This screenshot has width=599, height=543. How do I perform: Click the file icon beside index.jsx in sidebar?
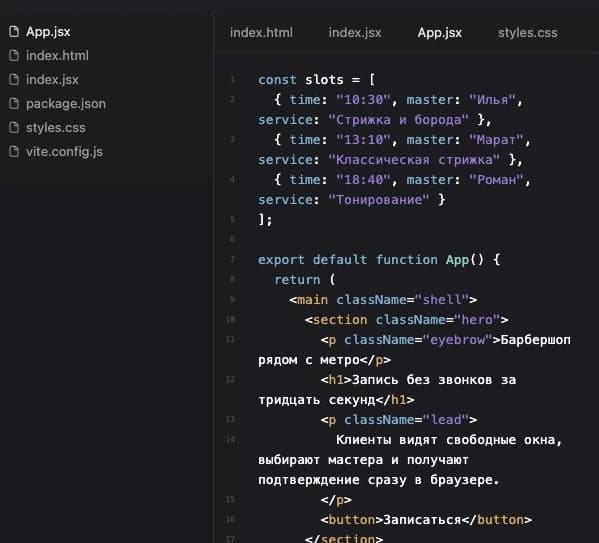tap(14, 80)
